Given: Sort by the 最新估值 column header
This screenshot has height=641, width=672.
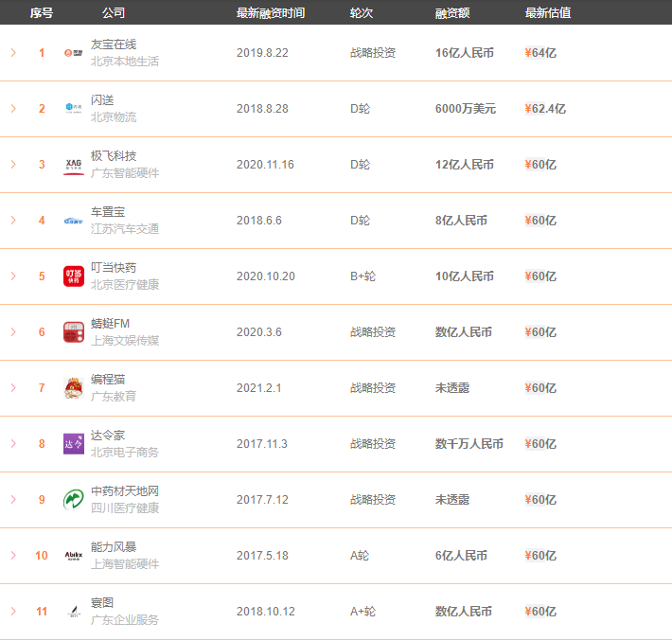Looking at the screenshot, I should pyautogui.click(x=548, y=13).
